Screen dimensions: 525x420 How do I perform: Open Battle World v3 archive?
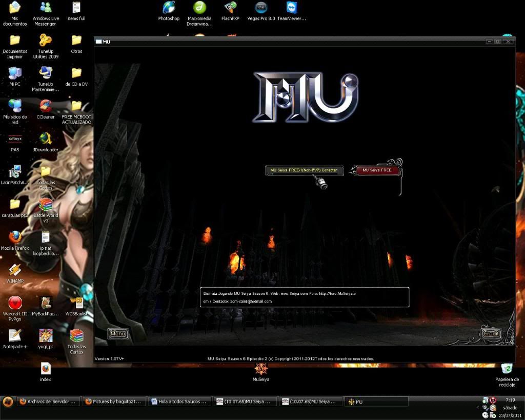46,211
